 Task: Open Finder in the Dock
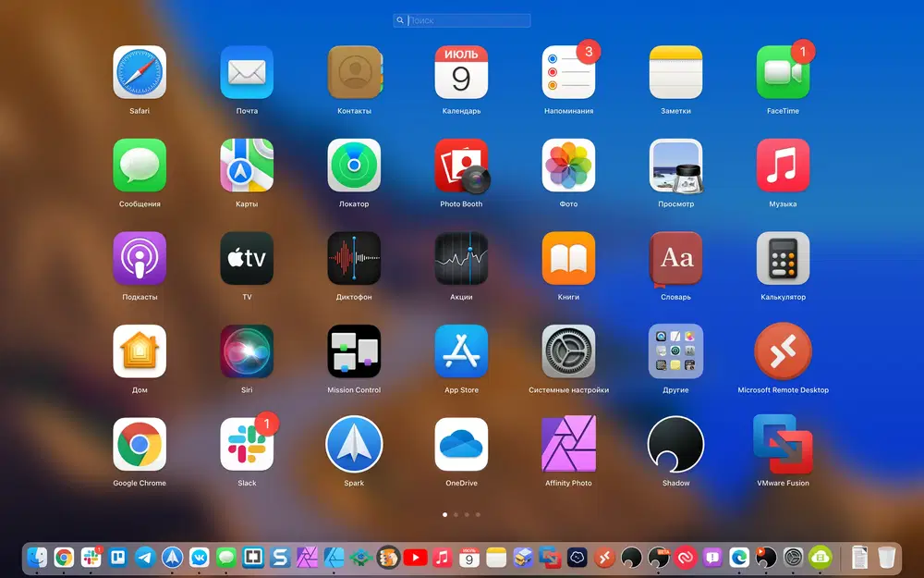coord(37,558)
